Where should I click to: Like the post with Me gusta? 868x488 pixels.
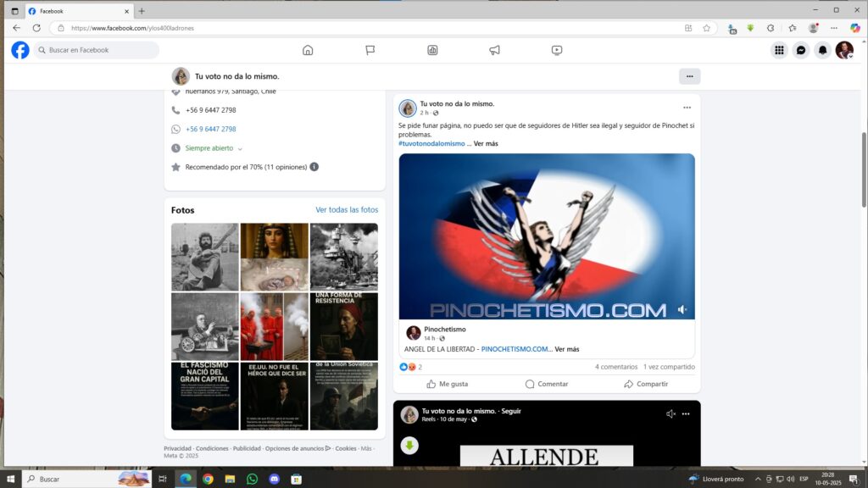[448, 384]
